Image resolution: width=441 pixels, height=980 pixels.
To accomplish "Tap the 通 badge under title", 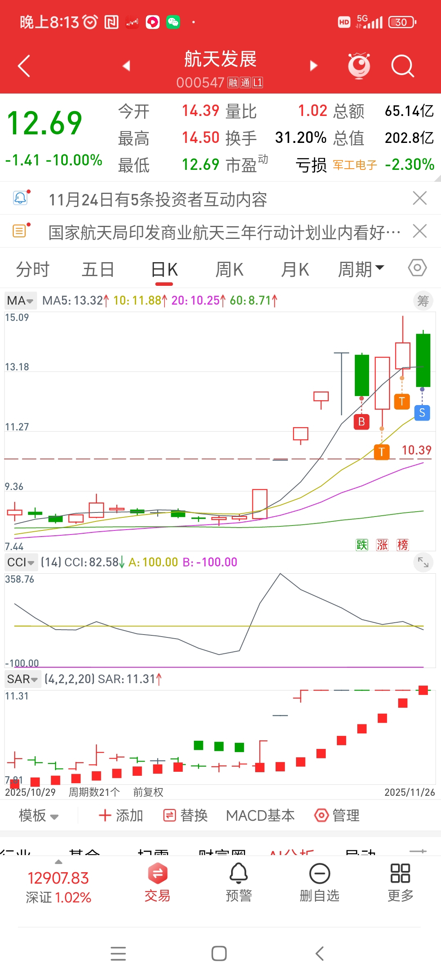I will 245,83.
